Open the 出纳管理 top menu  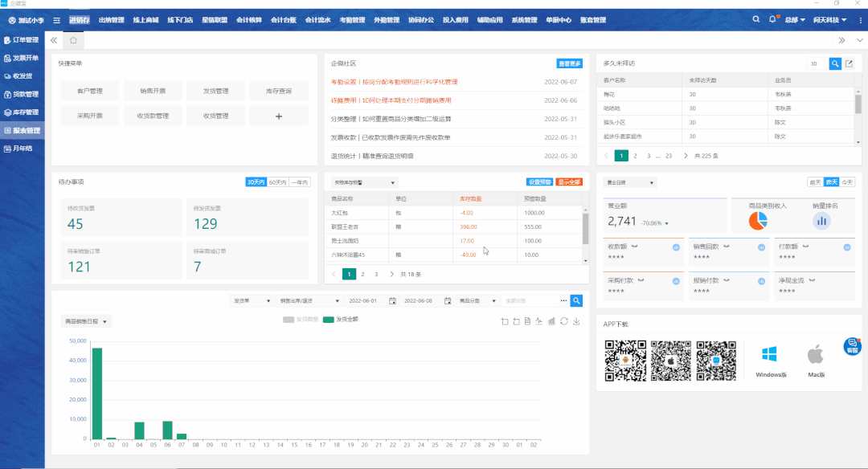click(111, 19)
